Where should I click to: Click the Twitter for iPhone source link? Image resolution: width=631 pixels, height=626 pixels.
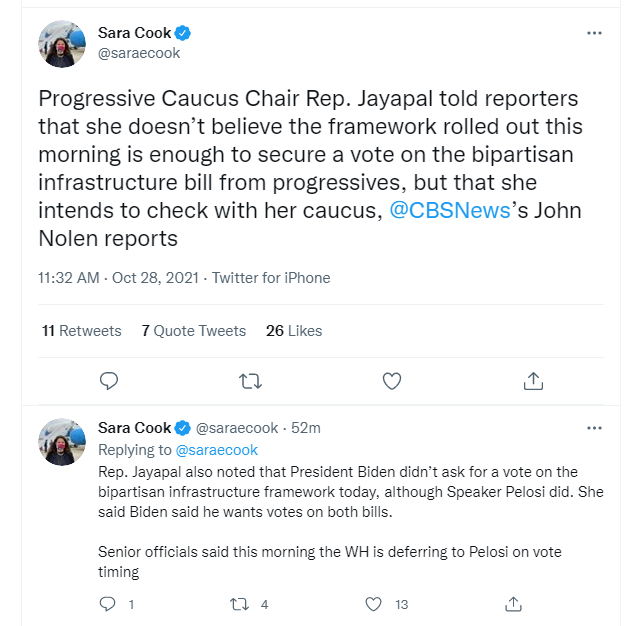[x=271, y=278]
